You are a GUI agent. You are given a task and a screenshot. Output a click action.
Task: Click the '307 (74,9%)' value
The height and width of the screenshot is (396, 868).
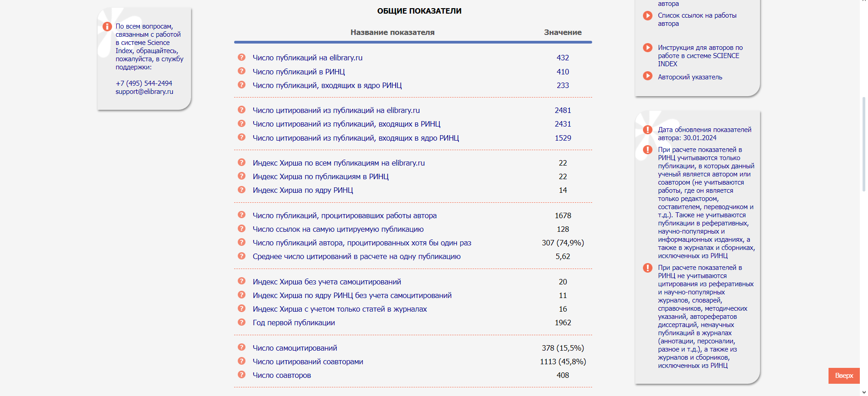coord(563,243)
